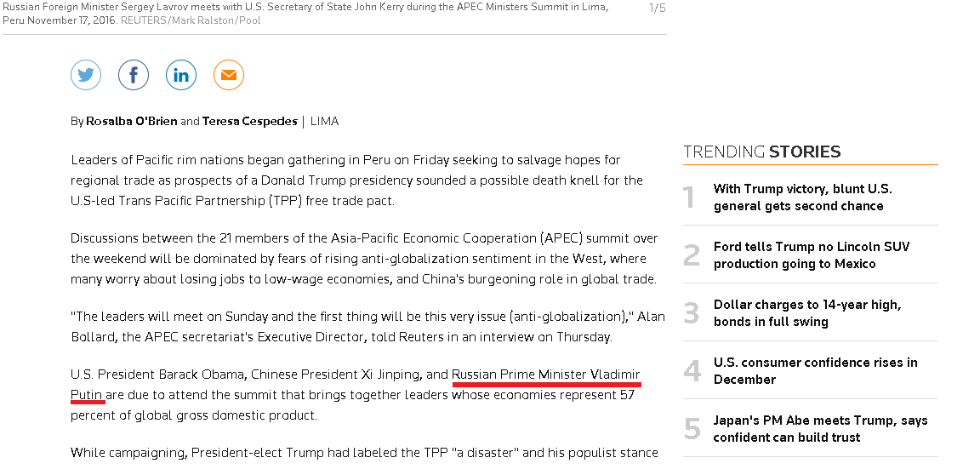
Task: Open 'Dollar charges to 14-year high' story
Action: [x=806, y=313]
